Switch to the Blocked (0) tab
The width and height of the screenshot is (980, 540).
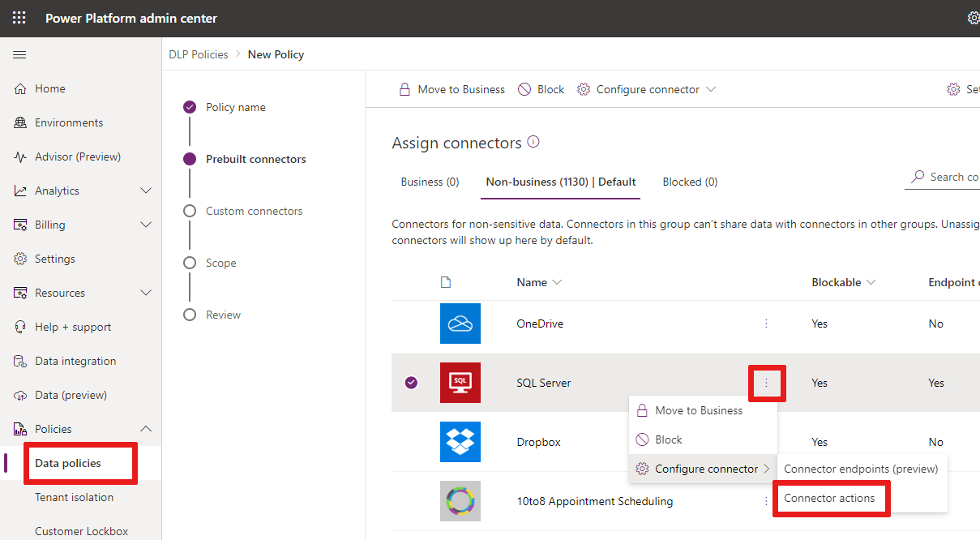pos(690,182)
